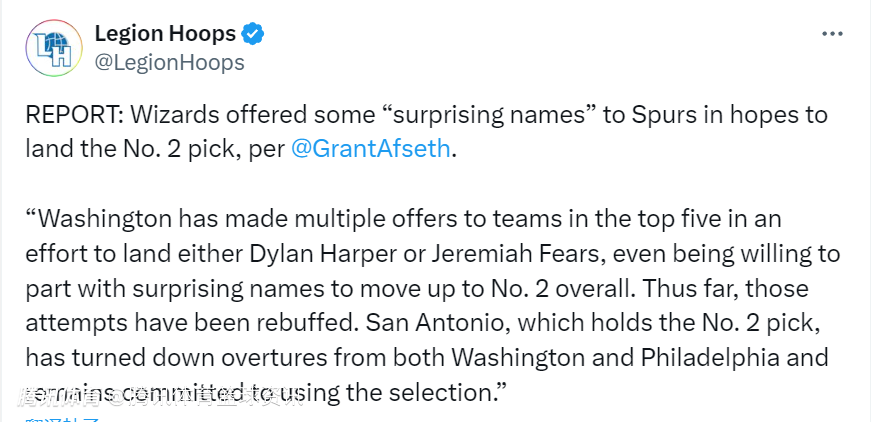Open the three-dot more options menu
The height and width of the screenshot is (422, 876).
(x=832, y=35)
